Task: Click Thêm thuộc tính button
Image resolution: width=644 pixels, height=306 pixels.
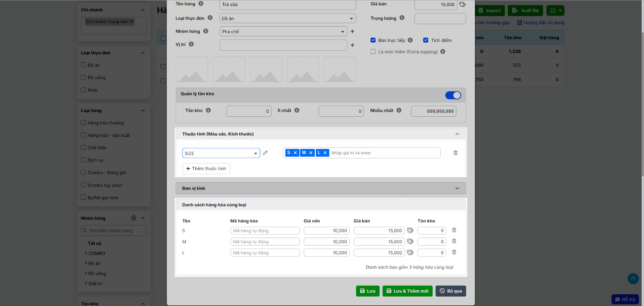Action: click(x=206, y=169)
